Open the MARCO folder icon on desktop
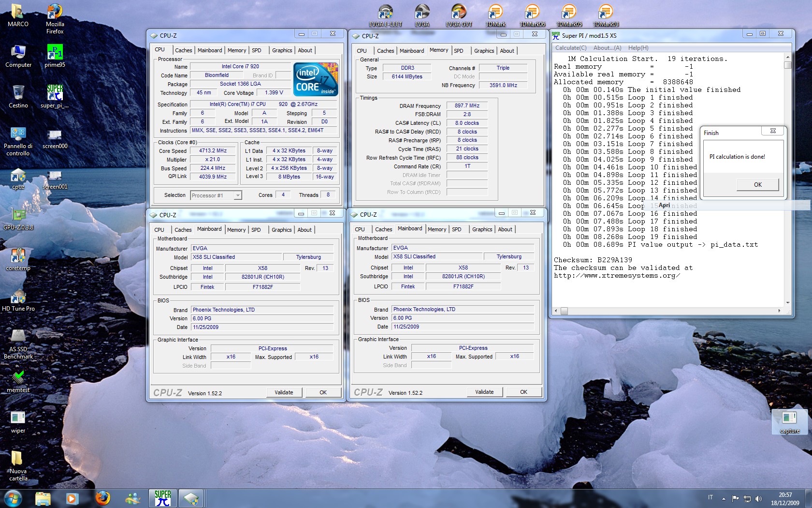This screenshot has width=812, height=508. (x=18, y=15)
